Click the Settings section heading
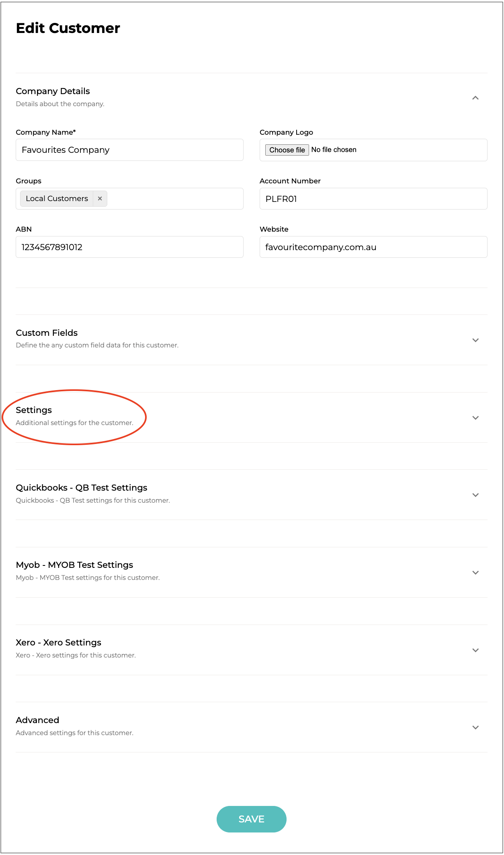Viewport: 504px width, 855px height. pos(34,410)
